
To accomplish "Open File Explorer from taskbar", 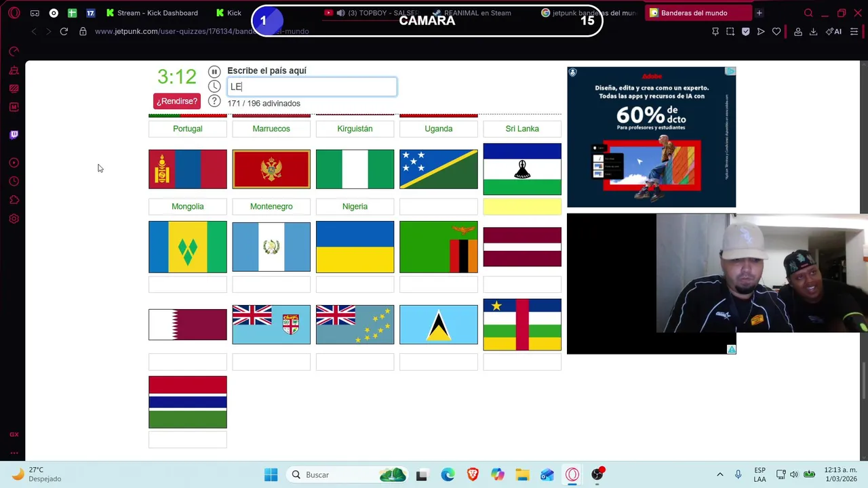I will (x=522, y=474).
